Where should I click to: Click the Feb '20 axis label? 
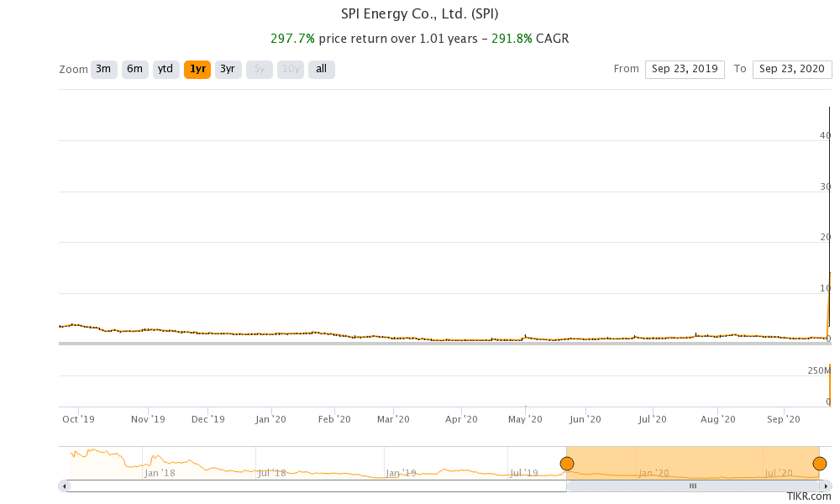(334, 419)
